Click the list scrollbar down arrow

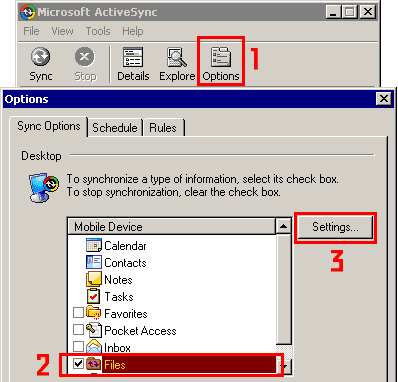(x=284, y=367)
